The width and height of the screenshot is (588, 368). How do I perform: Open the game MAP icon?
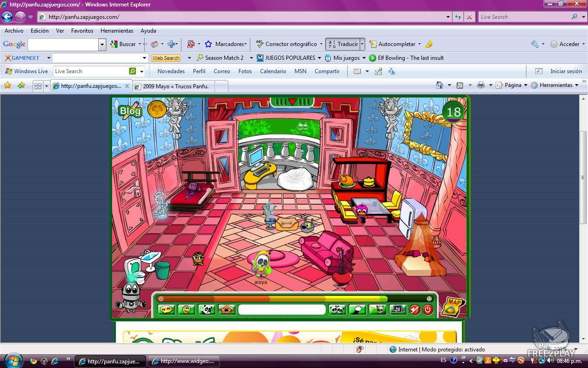453,306
